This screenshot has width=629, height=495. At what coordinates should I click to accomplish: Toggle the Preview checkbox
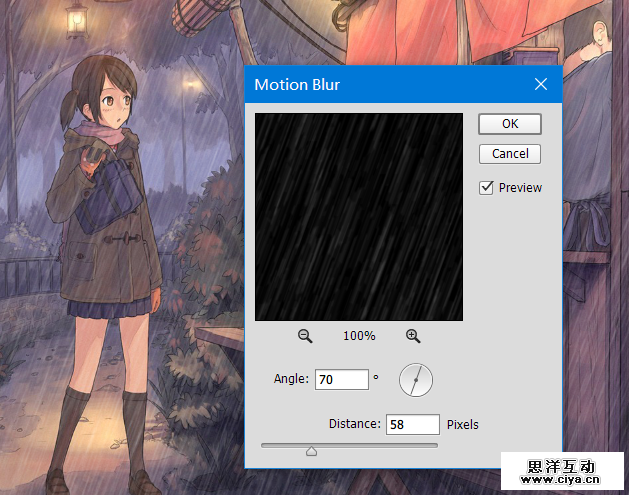point(487,187)
